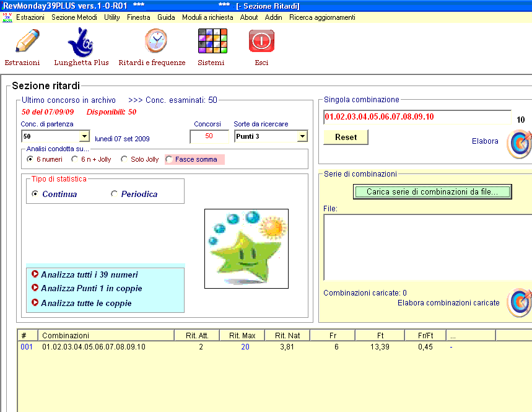
Task: Open the About menu
Action: tap(249, 17)
